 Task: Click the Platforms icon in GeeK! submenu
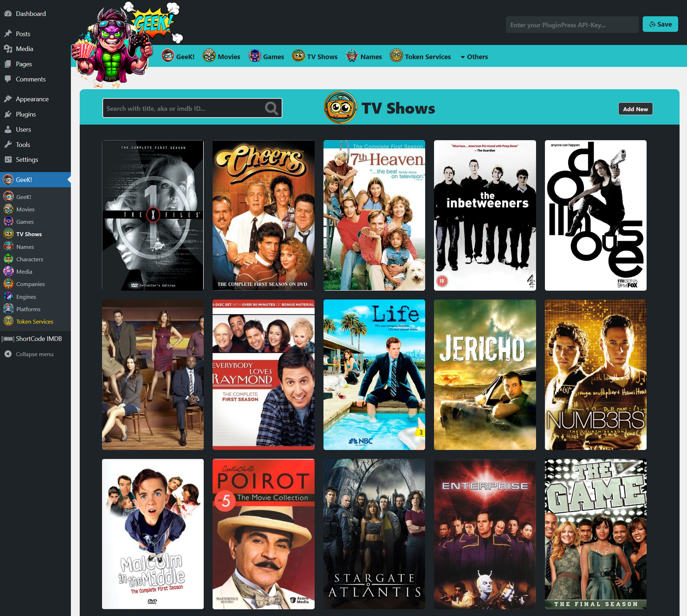[x=9, y=309]
